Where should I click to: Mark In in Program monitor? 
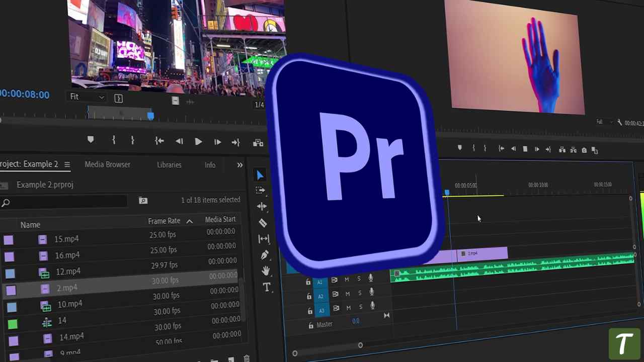(473, 148)
